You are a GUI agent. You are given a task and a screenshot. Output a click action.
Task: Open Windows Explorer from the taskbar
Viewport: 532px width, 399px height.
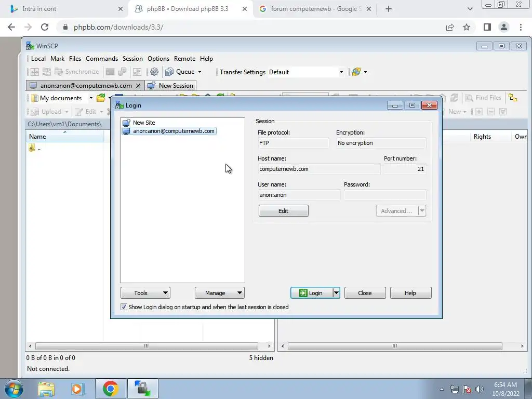click(46, 389)
